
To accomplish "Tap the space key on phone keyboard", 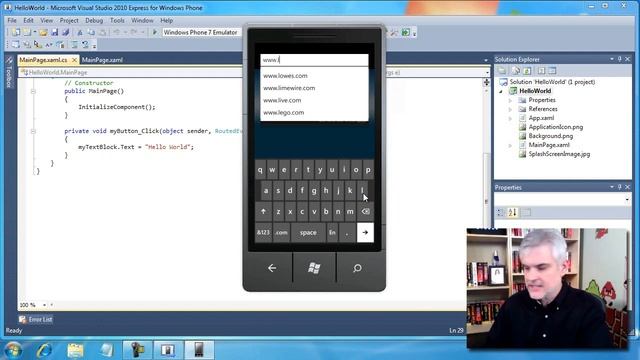I will click(x=308, y=232).
